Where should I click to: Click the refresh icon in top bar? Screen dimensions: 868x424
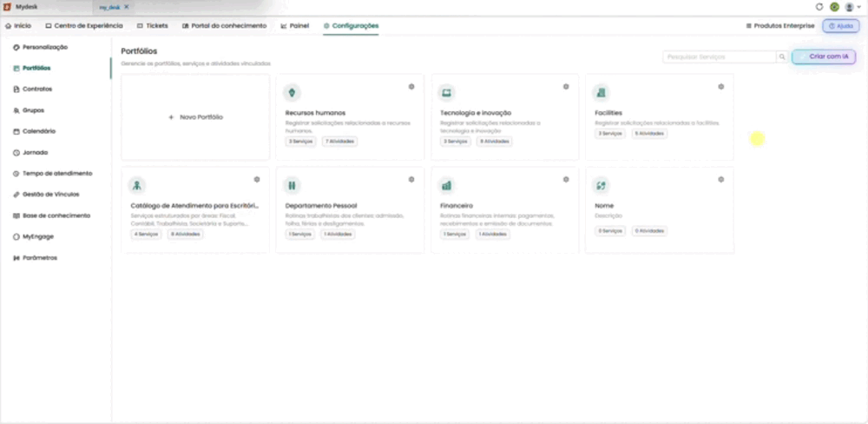(819, 7)
